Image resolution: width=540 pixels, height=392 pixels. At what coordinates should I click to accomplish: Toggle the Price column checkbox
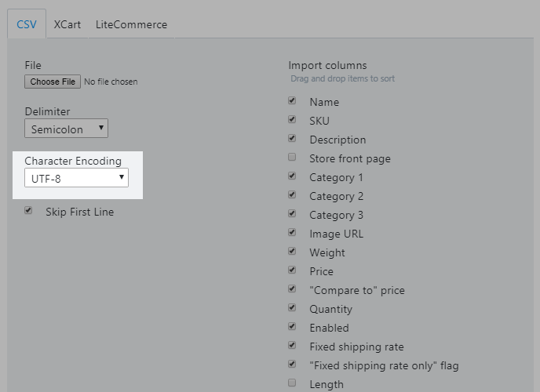[x=293, y=270]
